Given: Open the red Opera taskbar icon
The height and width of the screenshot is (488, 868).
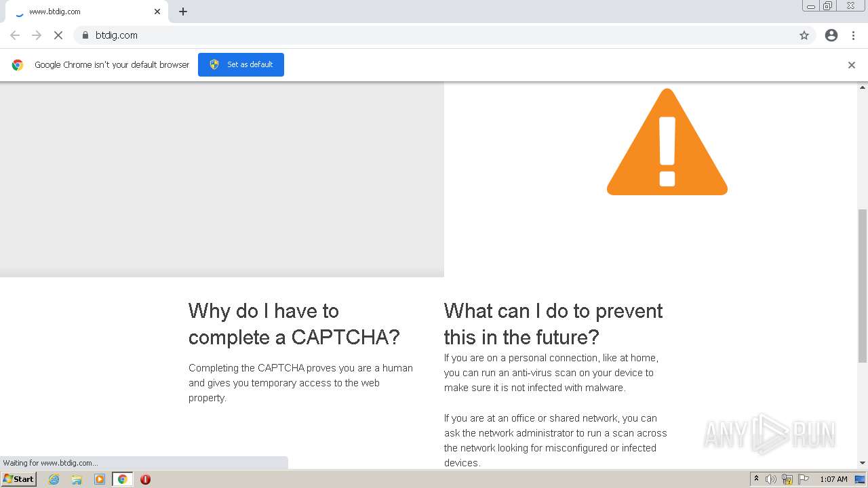Looking at the screenshot, I should coord(145,479).
